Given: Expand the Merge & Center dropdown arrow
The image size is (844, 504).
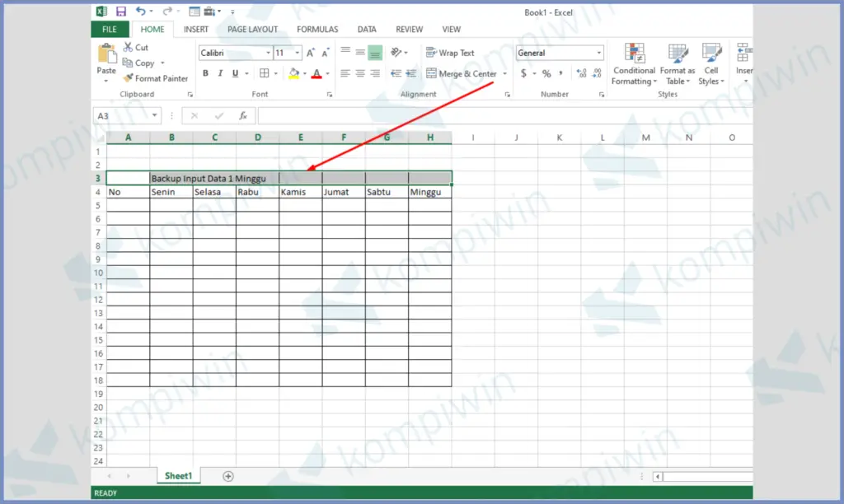Looking at the screenshot, I should (505, 73).
